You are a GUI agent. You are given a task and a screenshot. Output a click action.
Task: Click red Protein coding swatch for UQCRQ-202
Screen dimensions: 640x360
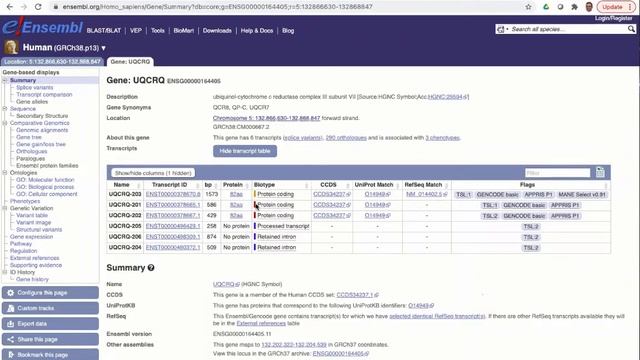[x=255, y=216]
